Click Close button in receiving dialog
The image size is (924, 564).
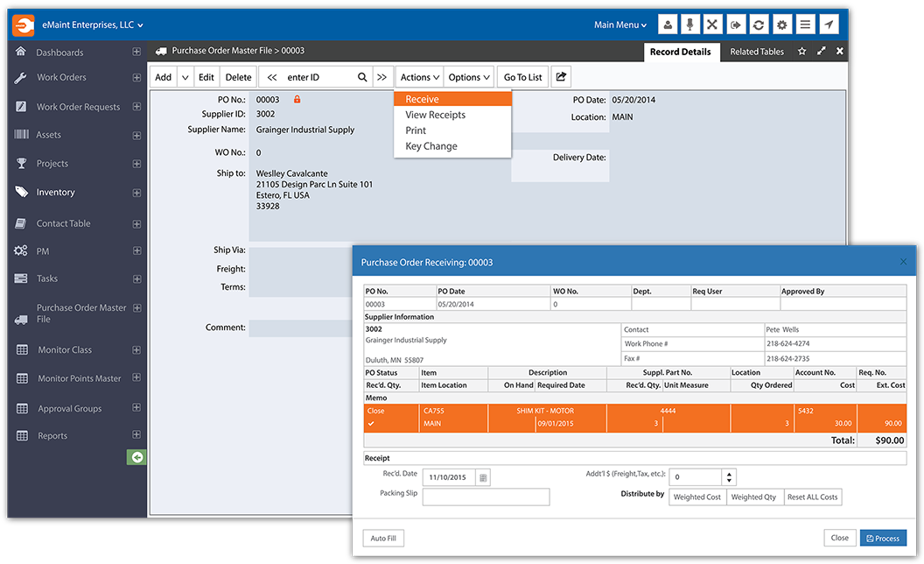click(840, 538)
